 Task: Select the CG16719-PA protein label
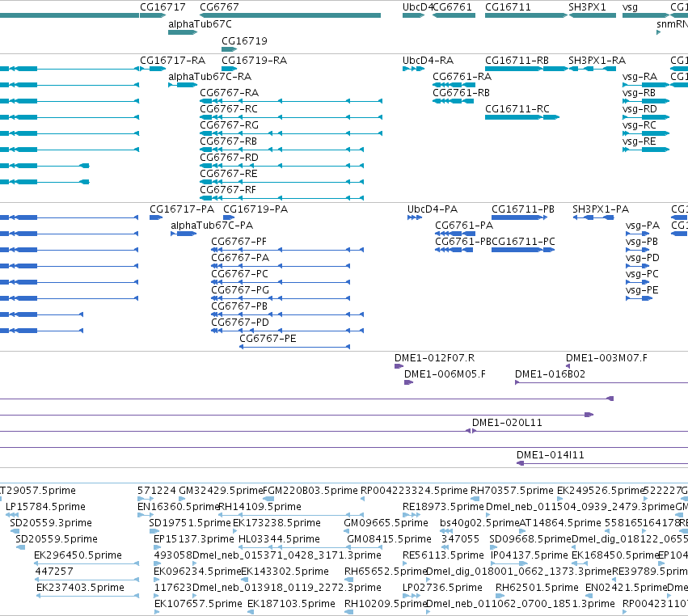[255, 209]
